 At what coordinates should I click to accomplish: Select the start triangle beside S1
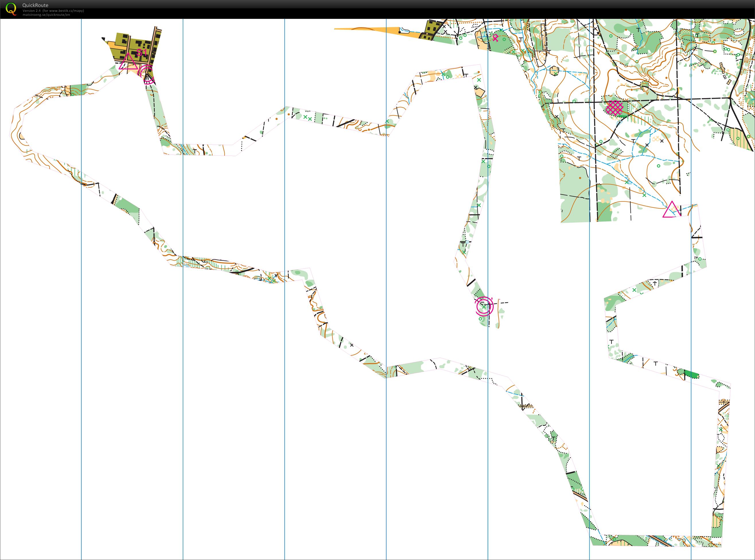point(129,62)
